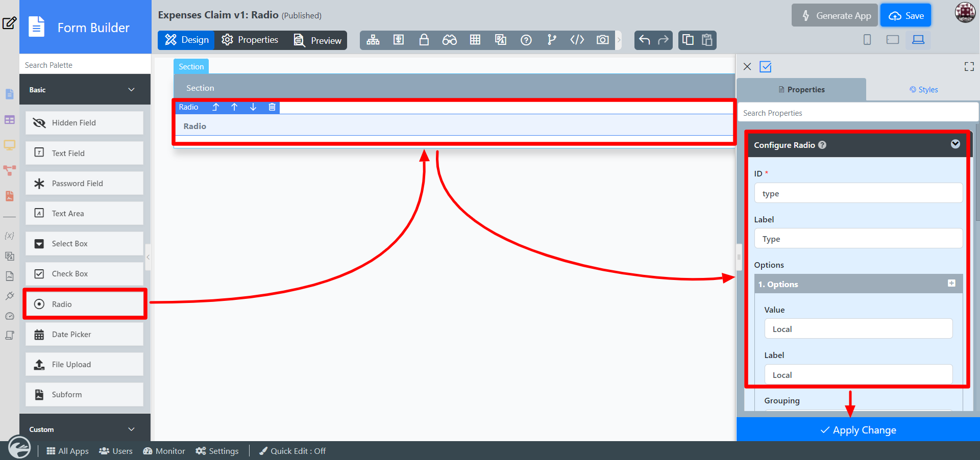The height and width of the screenshot is (460, 980).
Task: Collapse the left palette panel handle
Action: [x=148, y=257]
